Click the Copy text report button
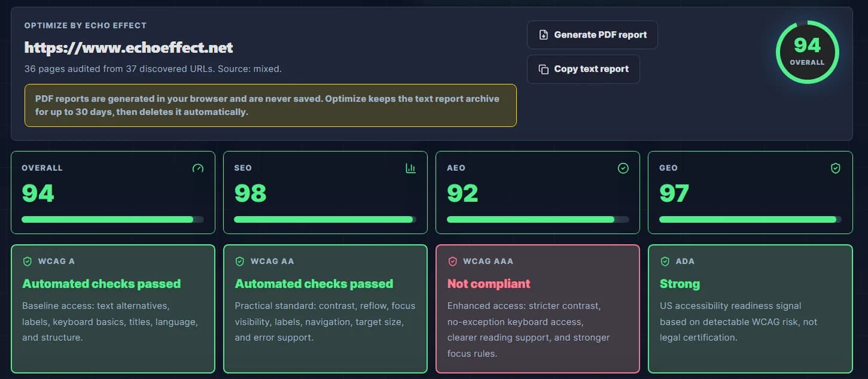868x379 pixels. [583, 69]
